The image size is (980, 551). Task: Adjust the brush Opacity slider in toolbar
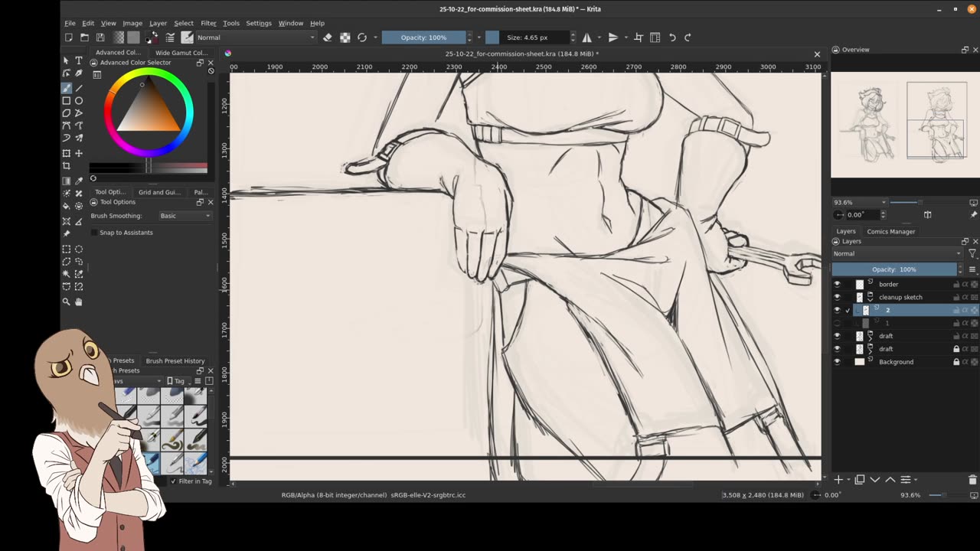(423, 37)
